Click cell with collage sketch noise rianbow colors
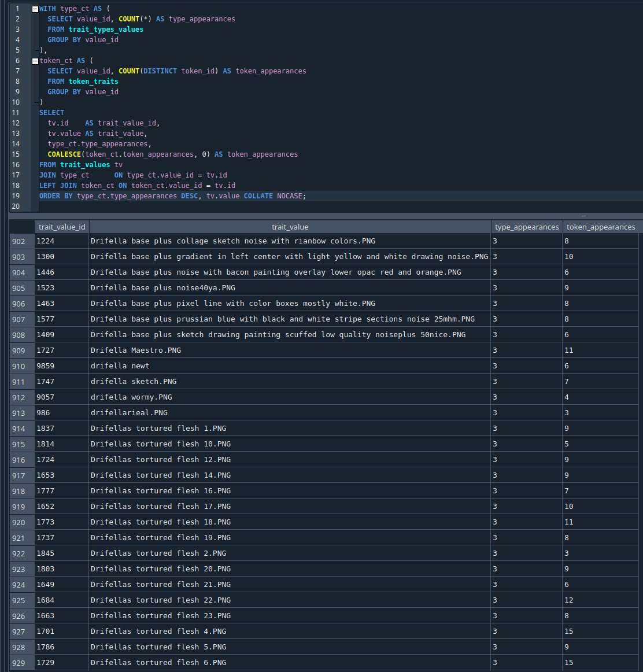643x672 pixels. tap(290, 241)
